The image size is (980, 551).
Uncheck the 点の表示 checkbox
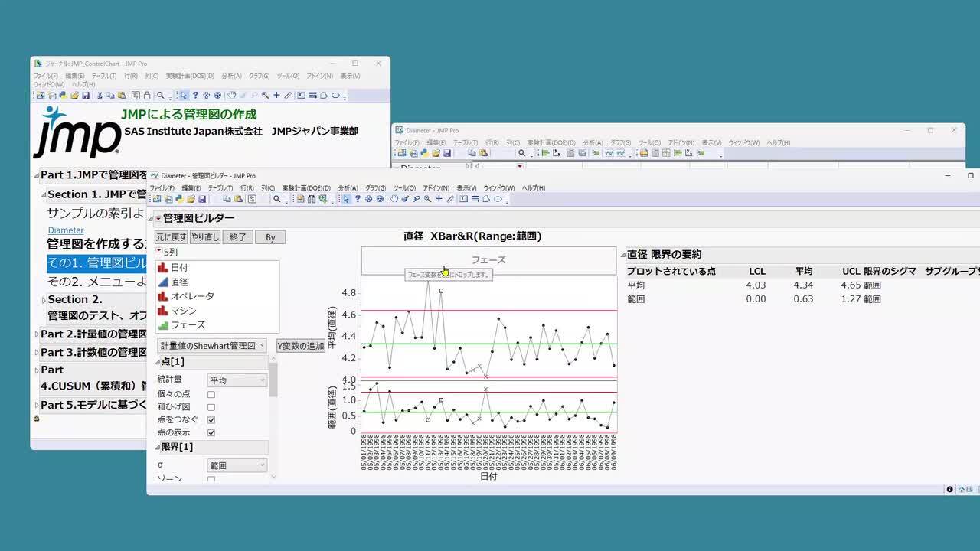(x=211, y=433)
